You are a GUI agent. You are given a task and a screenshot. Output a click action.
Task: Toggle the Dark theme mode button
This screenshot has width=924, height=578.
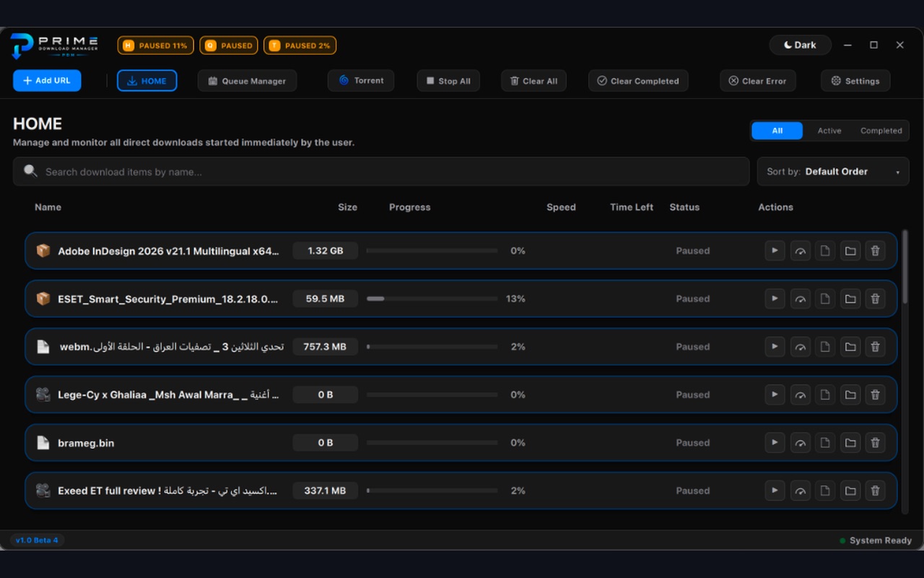(800, 45)
